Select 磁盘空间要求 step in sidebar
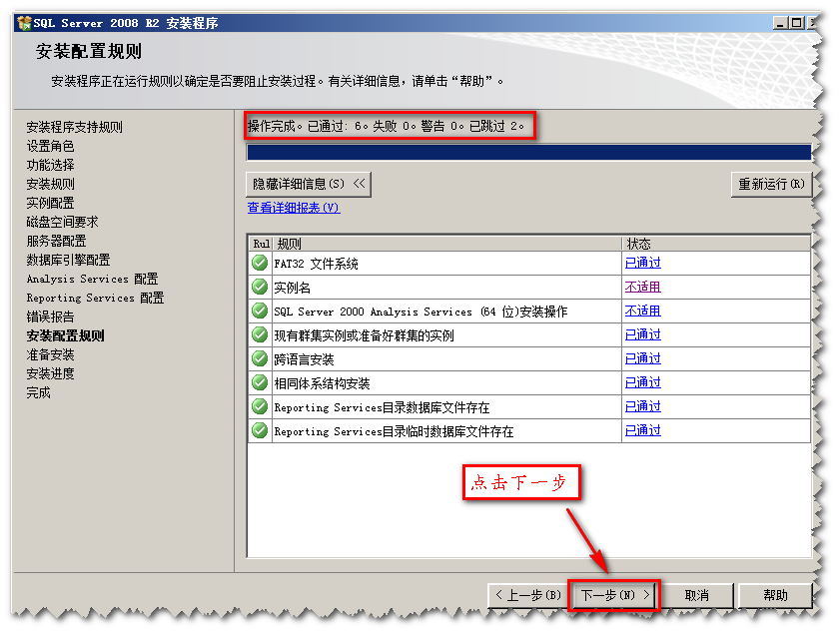 [62, 223]
